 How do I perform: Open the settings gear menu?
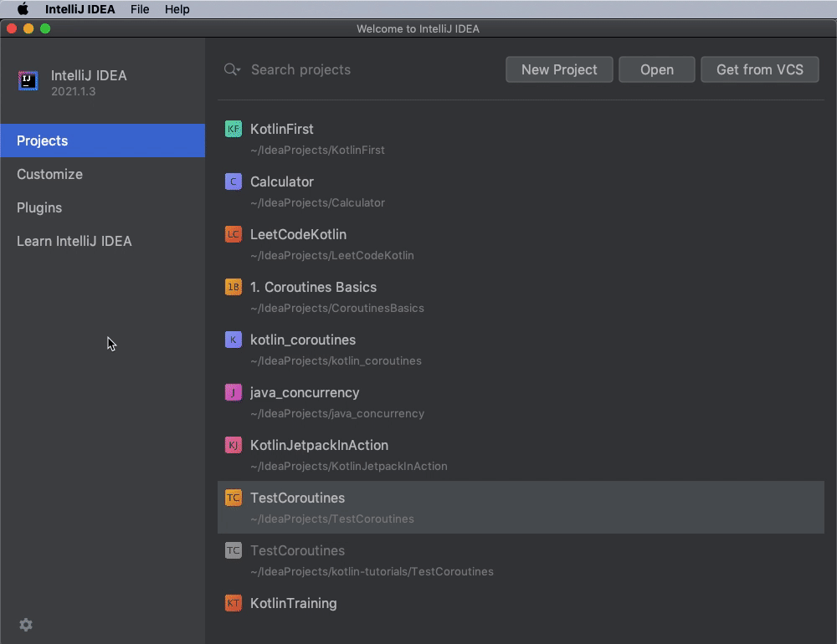click(26, 625)
